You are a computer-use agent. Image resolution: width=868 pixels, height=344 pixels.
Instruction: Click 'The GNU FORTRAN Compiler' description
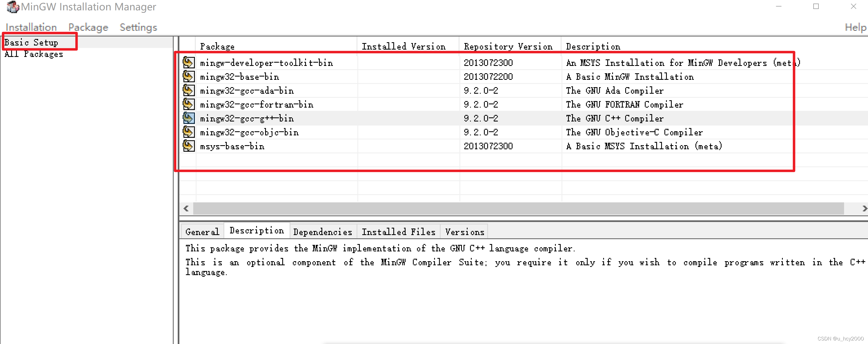point(624,104)
